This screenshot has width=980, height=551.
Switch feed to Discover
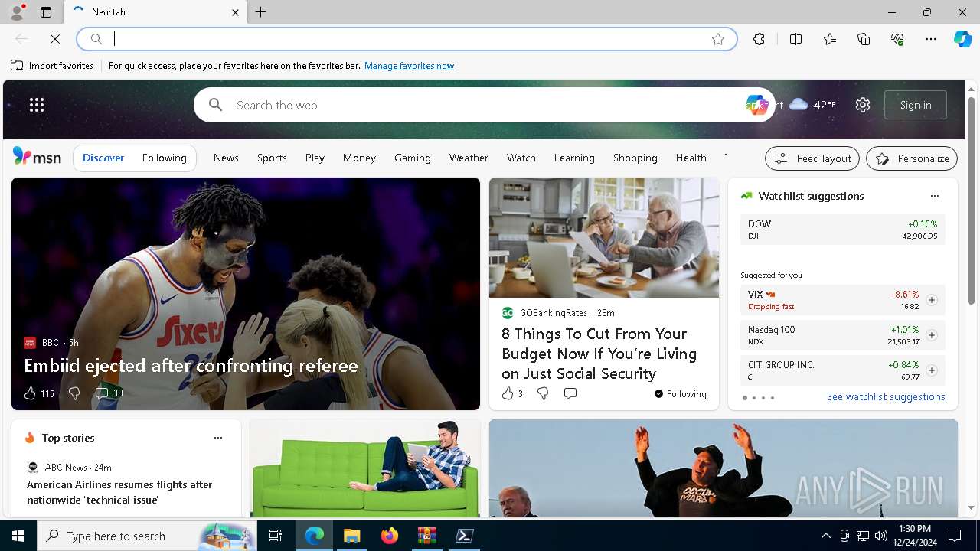103,158
